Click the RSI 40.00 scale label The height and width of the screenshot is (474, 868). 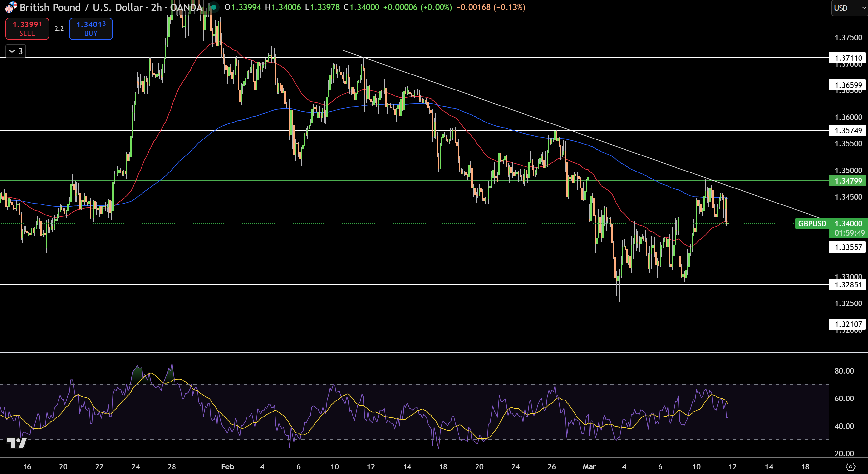point(844,426)
